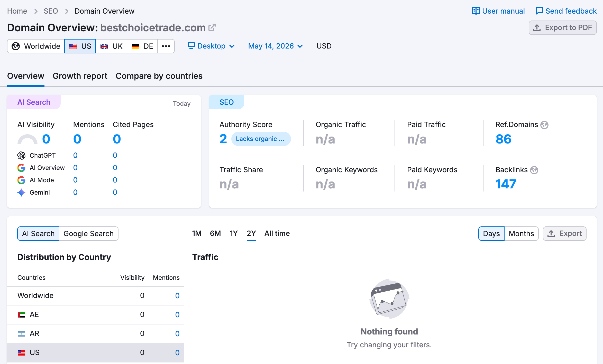Click the Lacks organic badge
Screen dimensions: 603x364
[261, 139]
